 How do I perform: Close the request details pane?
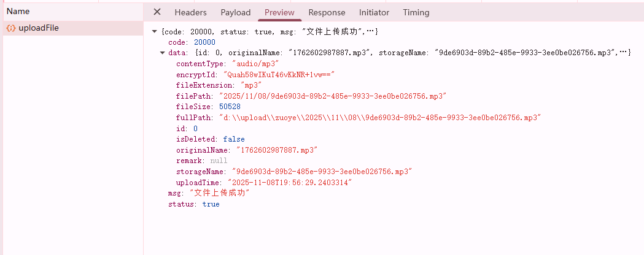[x=157, y=12]
